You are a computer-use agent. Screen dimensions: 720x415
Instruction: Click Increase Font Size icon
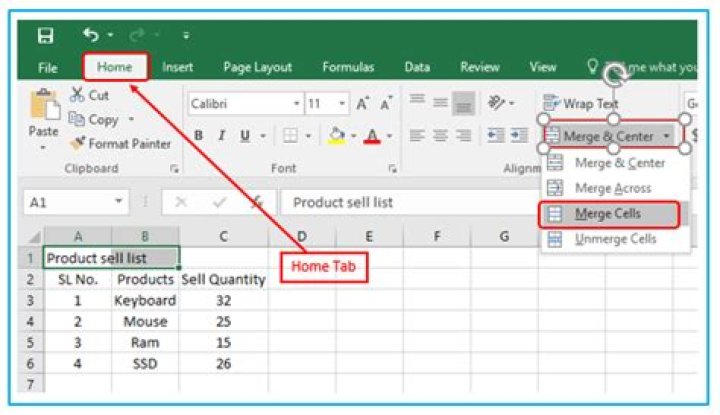pyautogui.click(x=363, y=104)
